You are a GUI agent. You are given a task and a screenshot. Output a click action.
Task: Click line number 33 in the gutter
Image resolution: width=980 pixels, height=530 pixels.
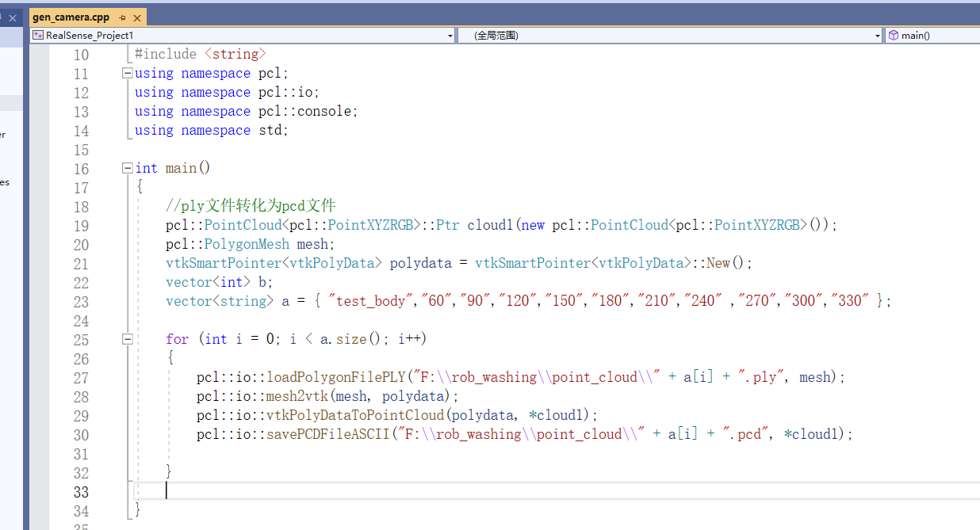click(x=81, y=491)
